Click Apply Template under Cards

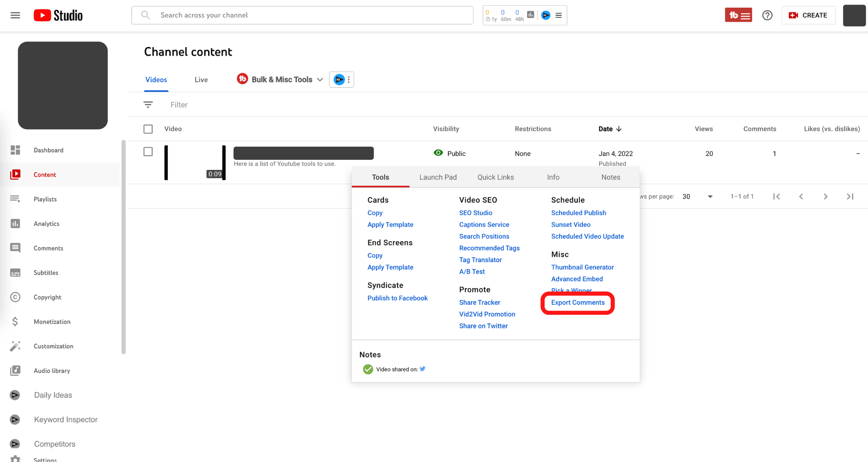point(390,225)
